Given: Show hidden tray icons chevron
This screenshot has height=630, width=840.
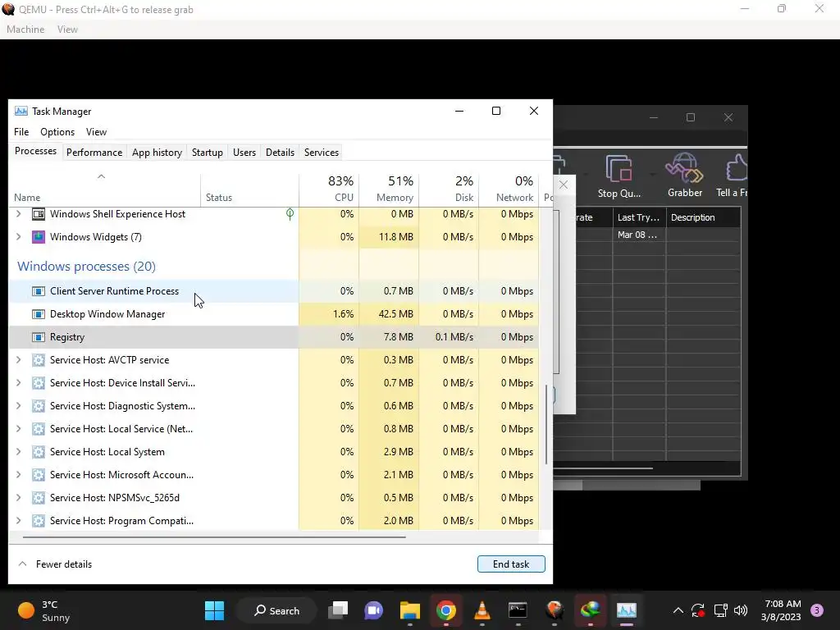Looking at the screenshot, I should [x=678, y=610].
